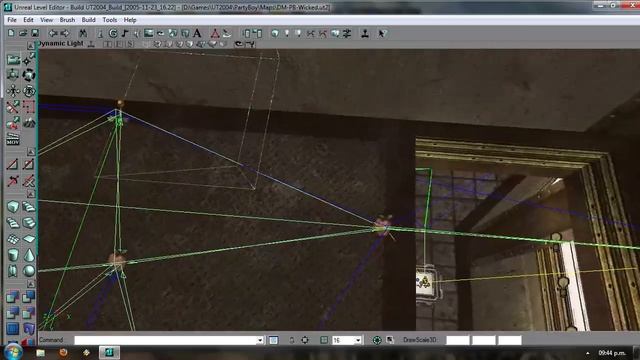Click the Cone brush builder
Viewport: 640px width, 360px height.
pyautogui.click(x=29, y=255)
